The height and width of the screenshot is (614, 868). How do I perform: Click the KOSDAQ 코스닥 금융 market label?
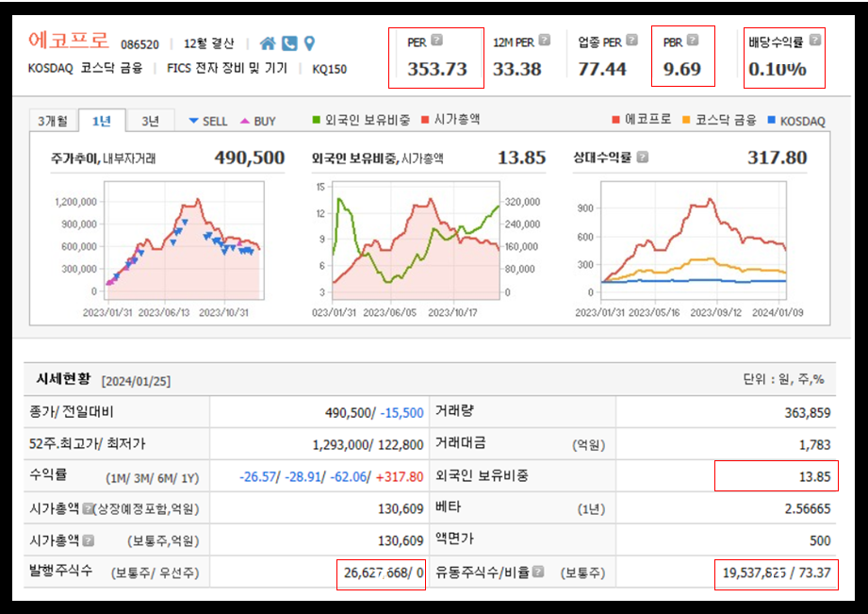tap(85, 69)
